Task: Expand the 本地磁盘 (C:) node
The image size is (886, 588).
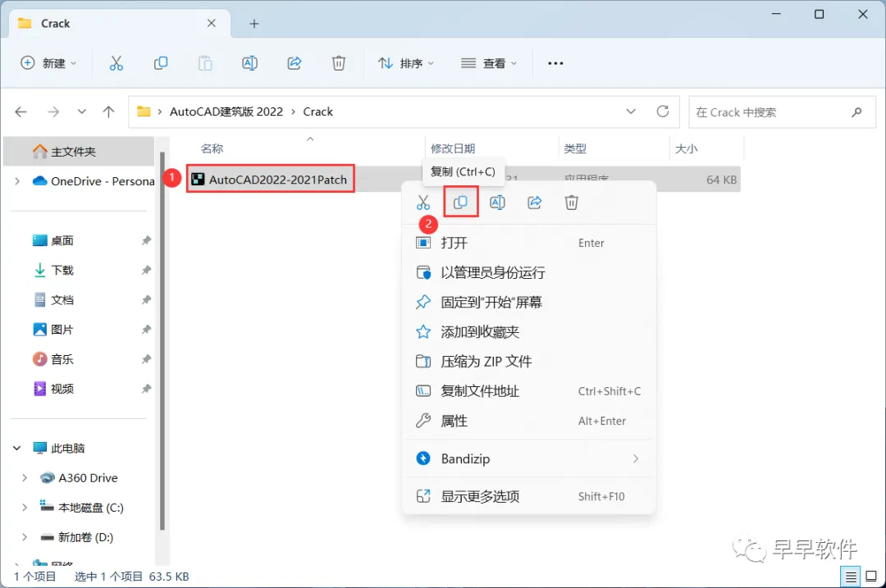Action: (25, 508)
